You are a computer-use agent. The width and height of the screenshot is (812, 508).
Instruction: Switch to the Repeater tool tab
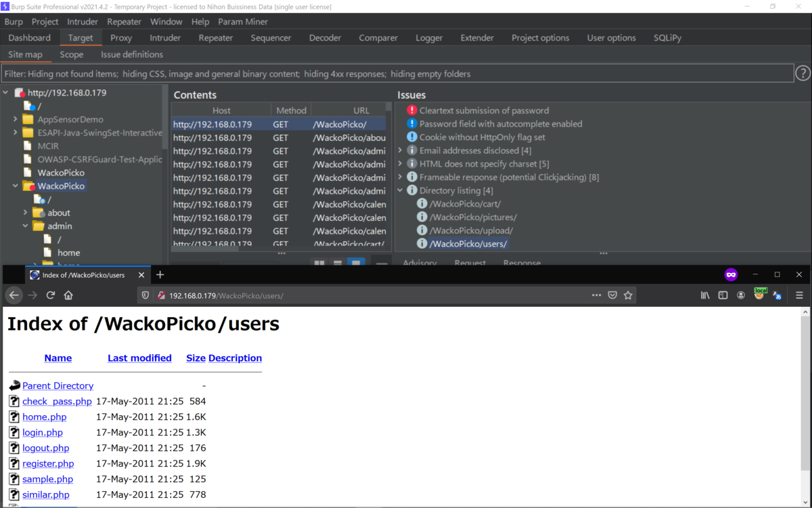[x=216, y=38]
